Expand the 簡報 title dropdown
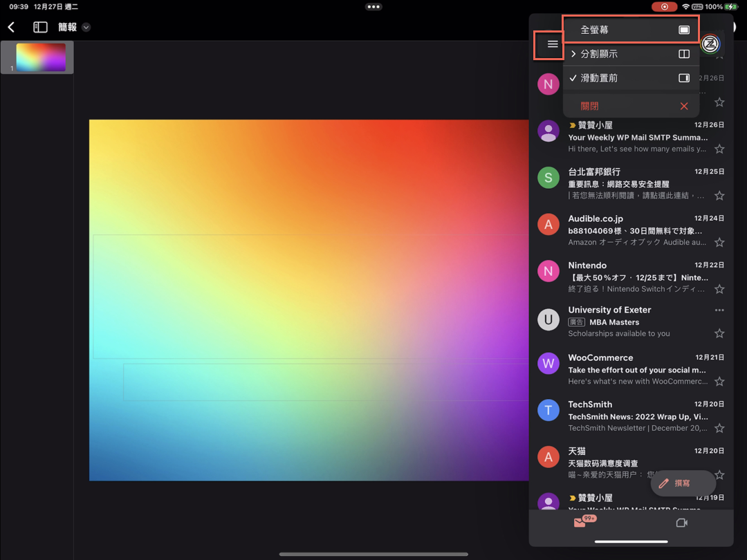 click(x=86, y=28)
